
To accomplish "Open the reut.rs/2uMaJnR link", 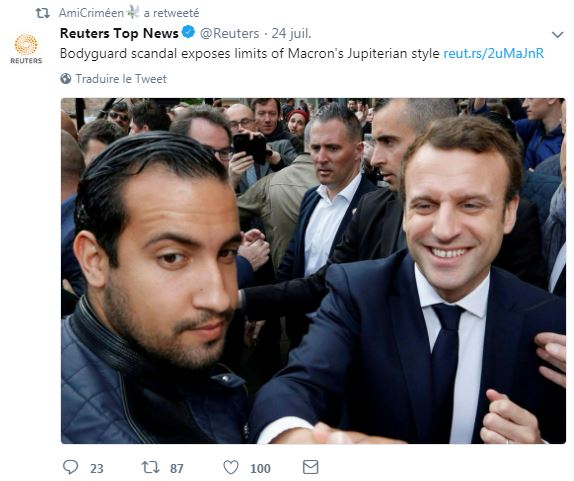I will click(493, 53).
